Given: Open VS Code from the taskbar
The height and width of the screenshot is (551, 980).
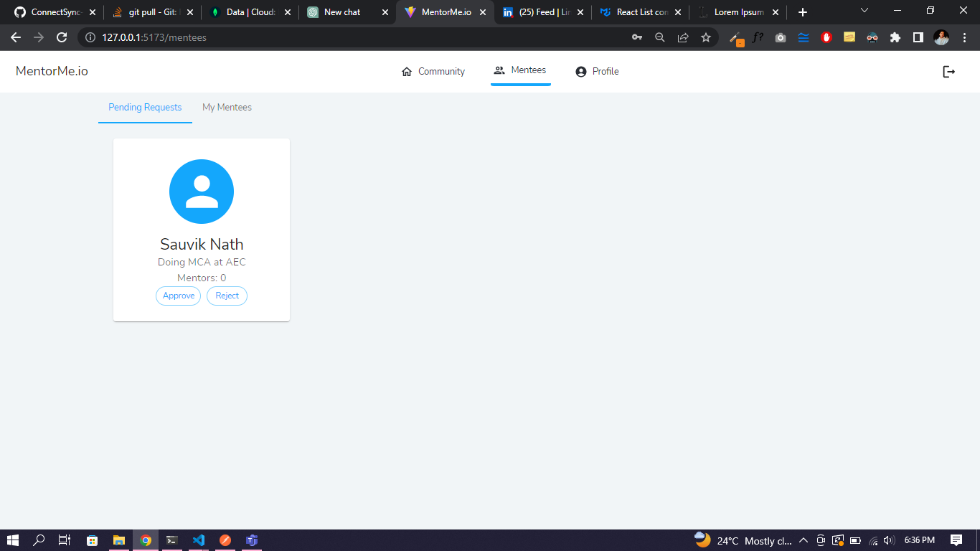Looking at the screenshot, I should (x=199, y=540).
